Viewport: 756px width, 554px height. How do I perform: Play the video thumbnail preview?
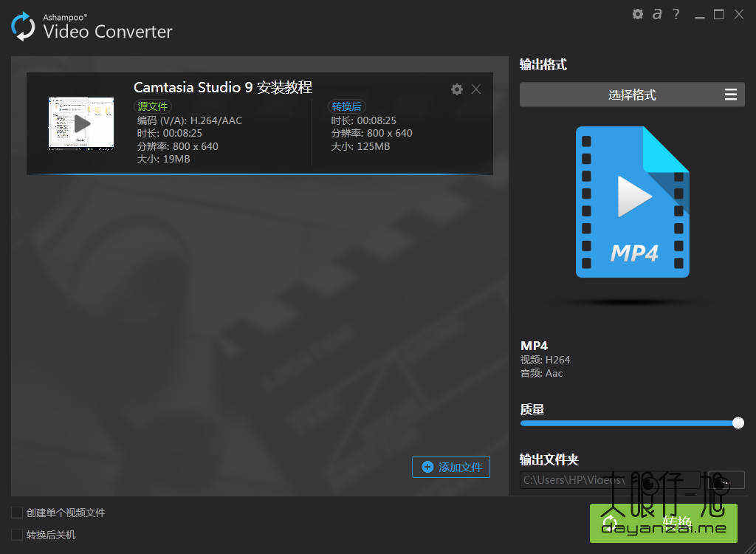pyautogui.click(x=81, y=123)
